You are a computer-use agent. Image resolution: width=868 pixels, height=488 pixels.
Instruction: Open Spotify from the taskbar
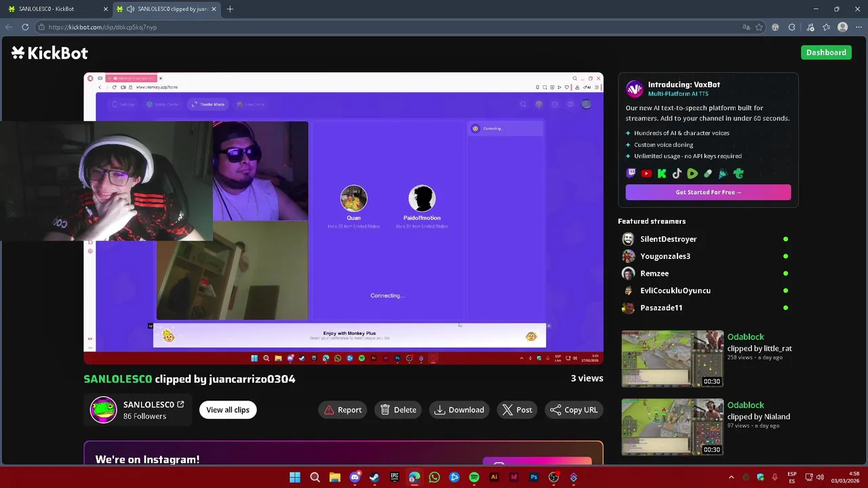click(x=474, y=477)
